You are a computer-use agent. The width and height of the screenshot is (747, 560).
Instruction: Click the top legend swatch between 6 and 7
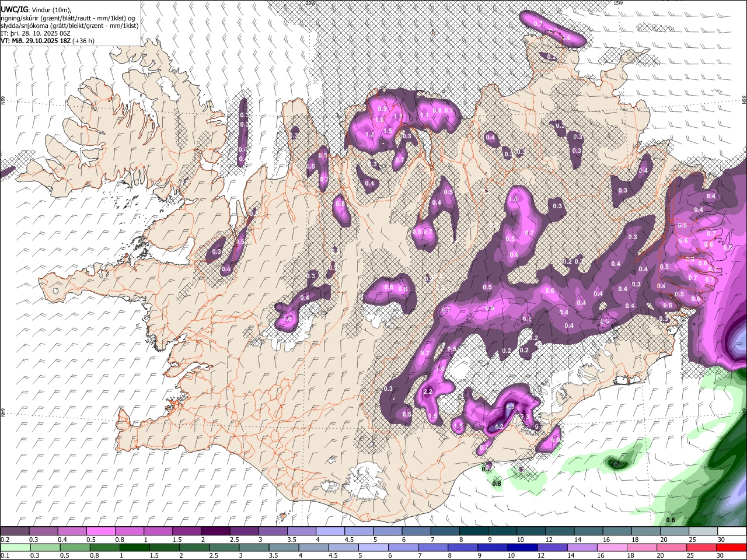coord(416,531)
